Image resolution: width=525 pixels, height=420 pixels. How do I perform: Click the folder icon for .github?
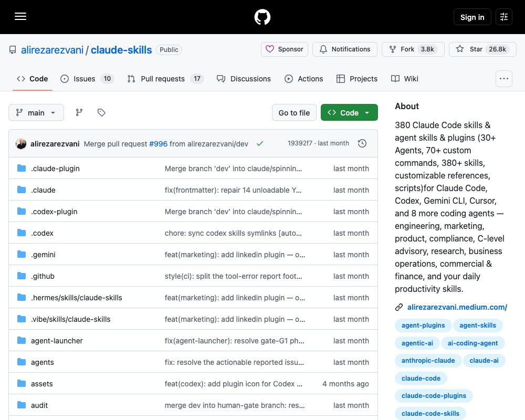pos(22,276)
